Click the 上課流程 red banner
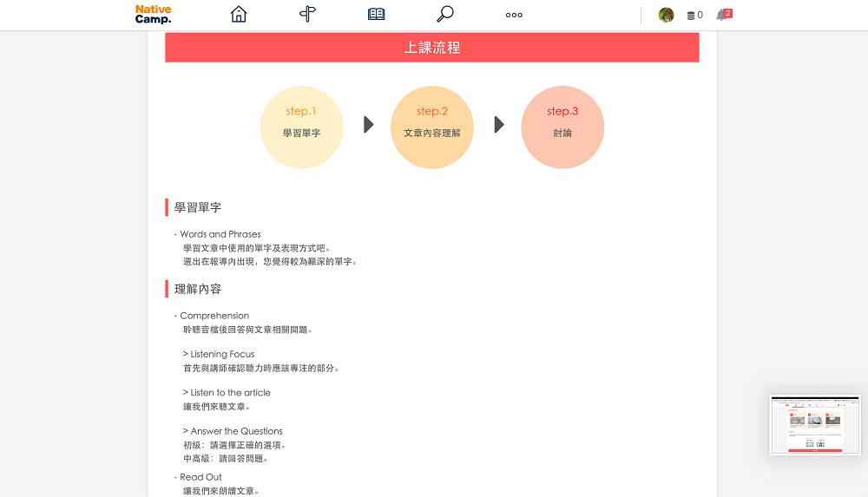The width and height of the screenshot is (868, 497). click(x=431, y=48)
